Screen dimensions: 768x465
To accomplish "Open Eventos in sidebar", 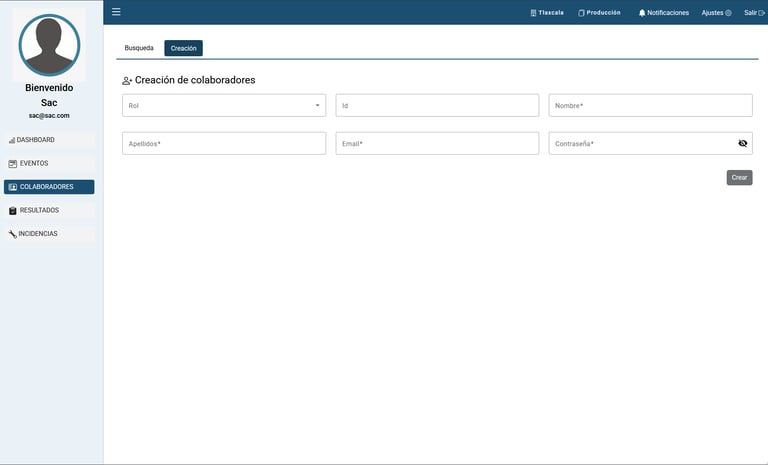I will (49, 163).
